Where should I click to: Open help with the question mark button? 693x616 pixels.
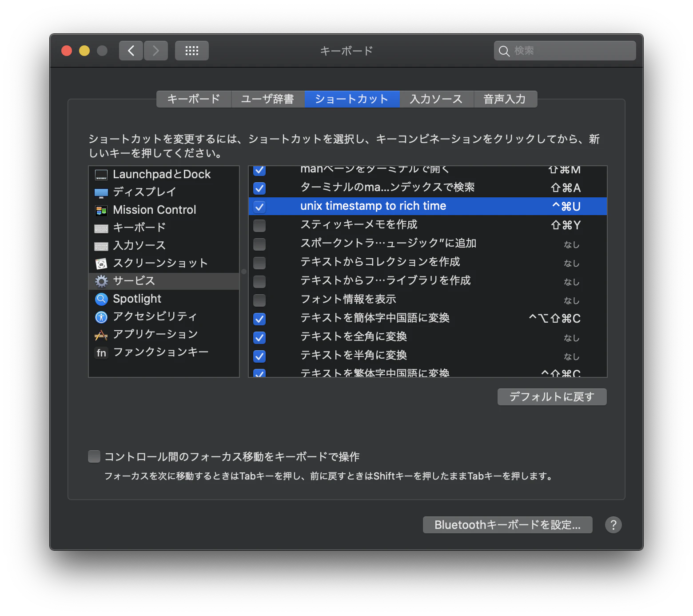613,525
